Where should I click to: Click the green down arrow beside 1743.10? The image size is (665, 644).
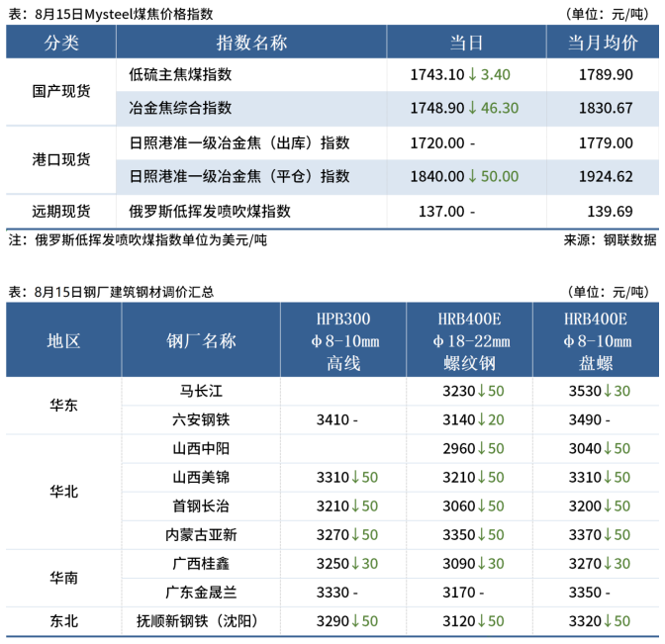(x=473, y=74)
